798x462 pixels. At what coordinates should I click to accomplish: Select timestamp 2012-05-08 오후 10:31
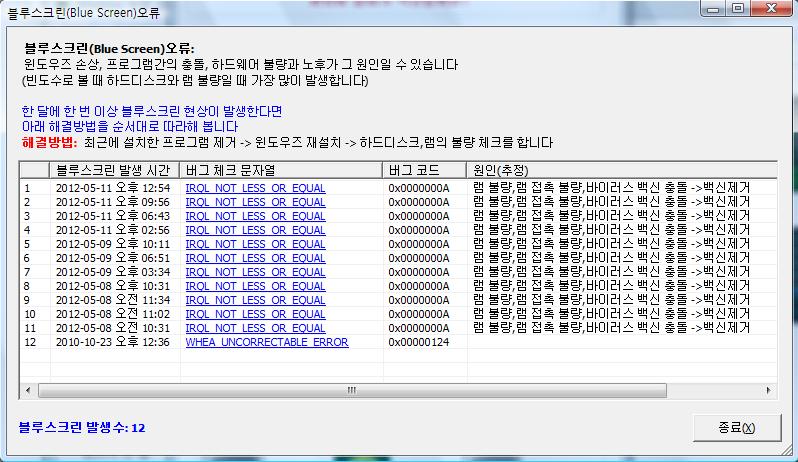pyautogui.click(x=113, y=286)
